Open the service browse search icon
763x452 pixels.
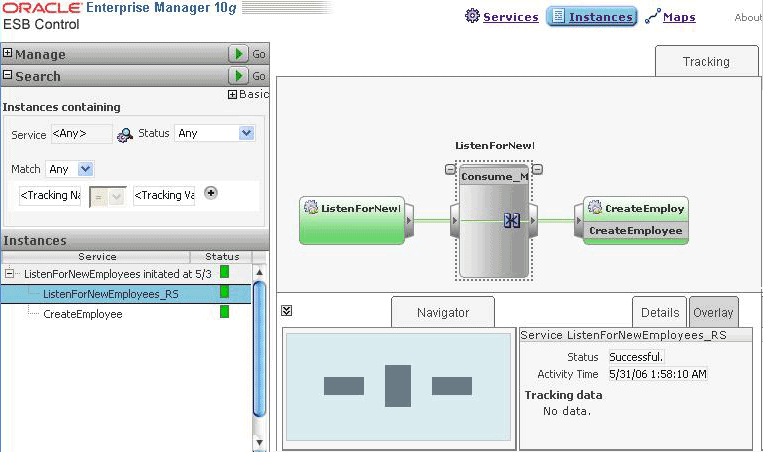tap(125, 135)
